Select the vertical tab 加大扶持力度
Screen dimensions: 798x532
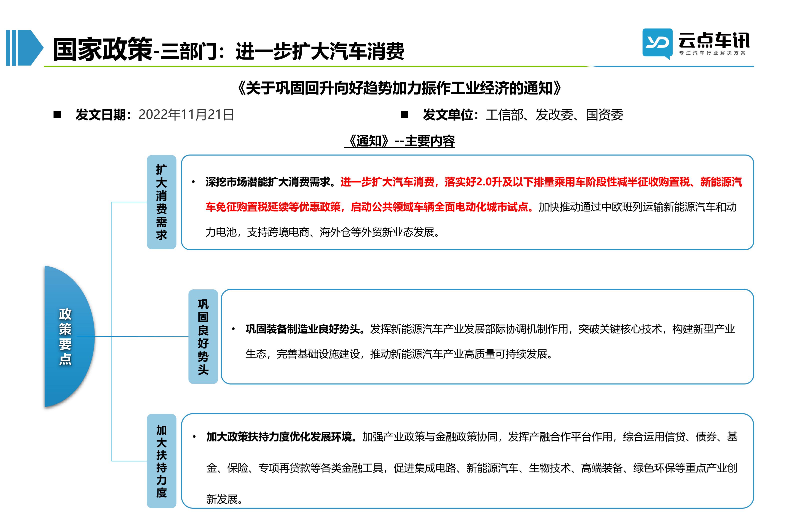(162, 461)
